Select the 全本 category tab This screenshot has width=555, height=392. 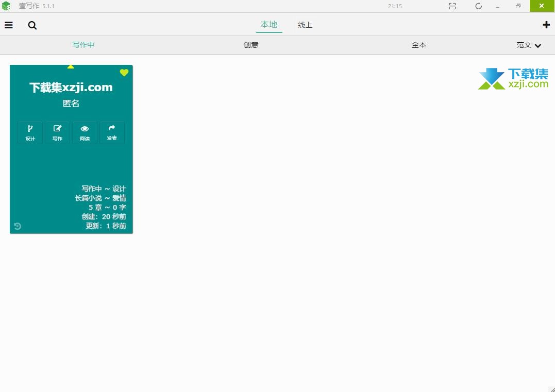[419, 45]
